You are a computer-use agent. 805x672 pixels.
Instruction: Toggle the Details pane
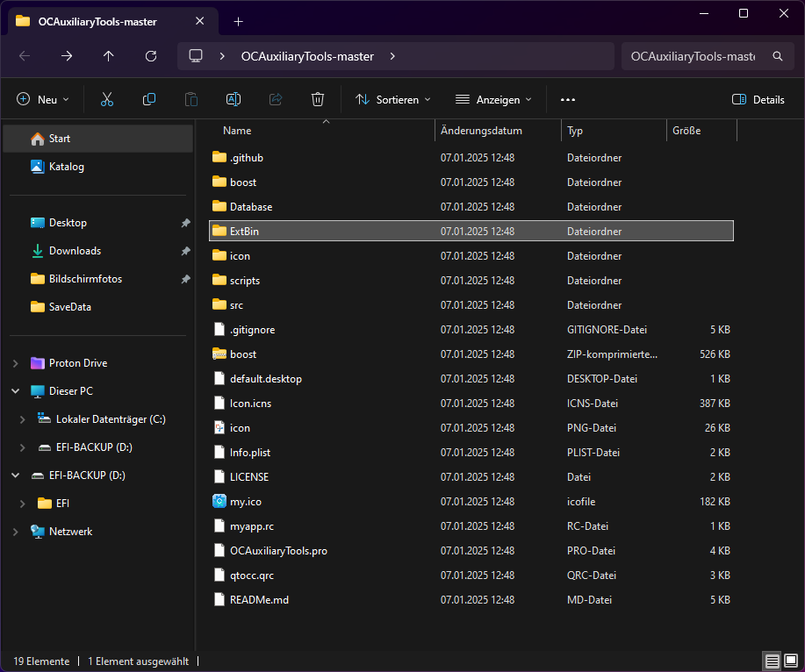point(758,100)
